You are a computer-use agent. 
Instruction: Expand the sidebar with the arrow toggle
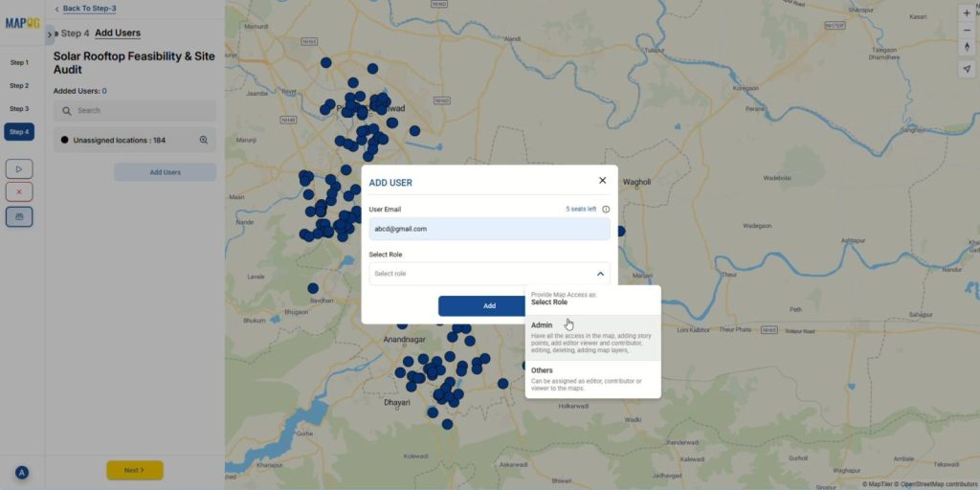50,35
